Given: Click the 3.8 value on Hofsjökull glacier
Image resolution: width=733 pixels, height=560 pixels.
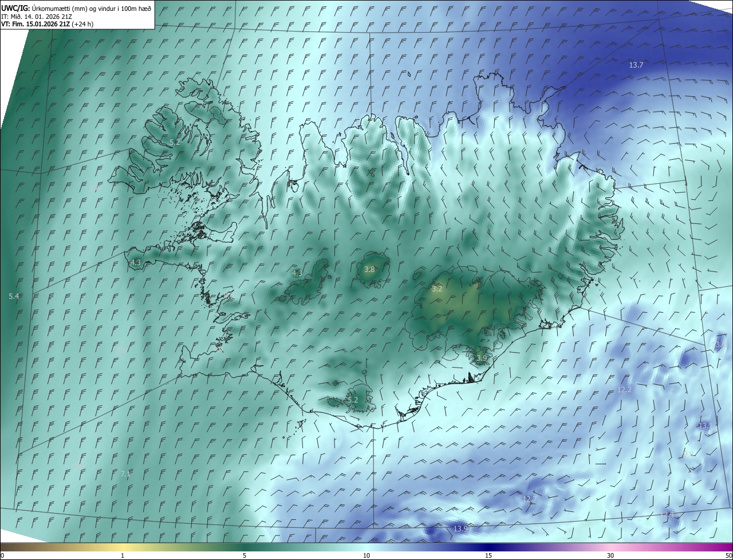Looking at the screenshot, I should coord(369,269).
